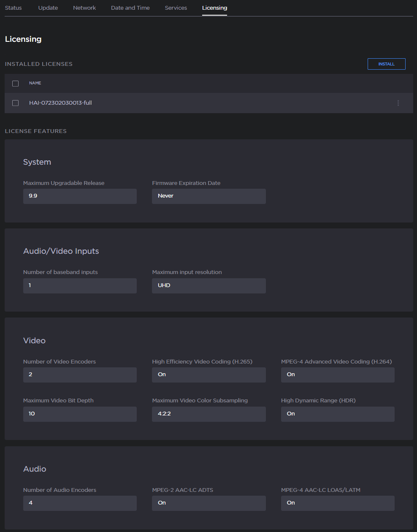Image resolution: width=417 pixels, height=532 pixels.
Task: Open the Date and Time tab
Action: pyautogui.click(x=130, y=8)
